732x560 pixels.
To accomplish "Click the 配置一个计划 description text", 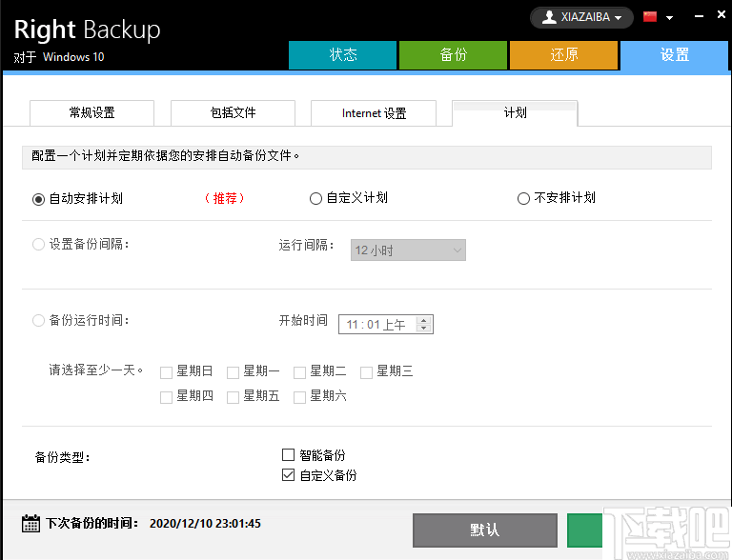I will (165, 155).
